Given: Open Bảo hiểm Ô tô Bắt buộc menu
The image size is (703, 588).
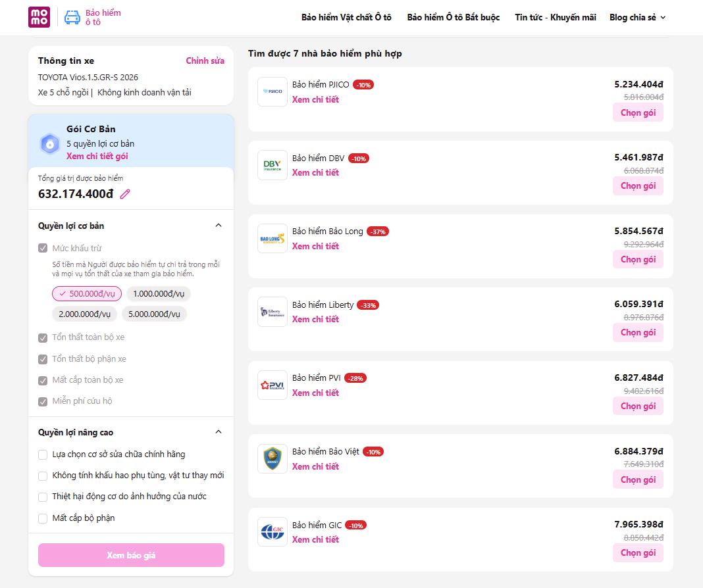Looking at the screenshot, I should [454, 18].
